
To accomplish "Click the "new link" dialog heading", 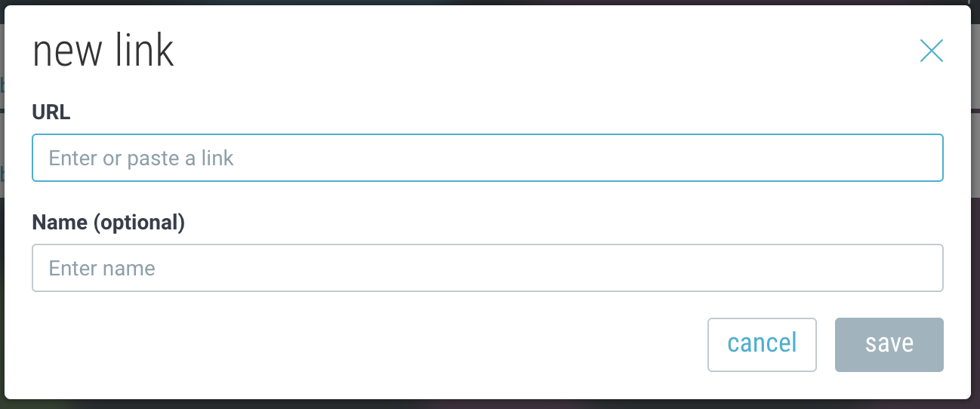I will click(x=103, y=51).
